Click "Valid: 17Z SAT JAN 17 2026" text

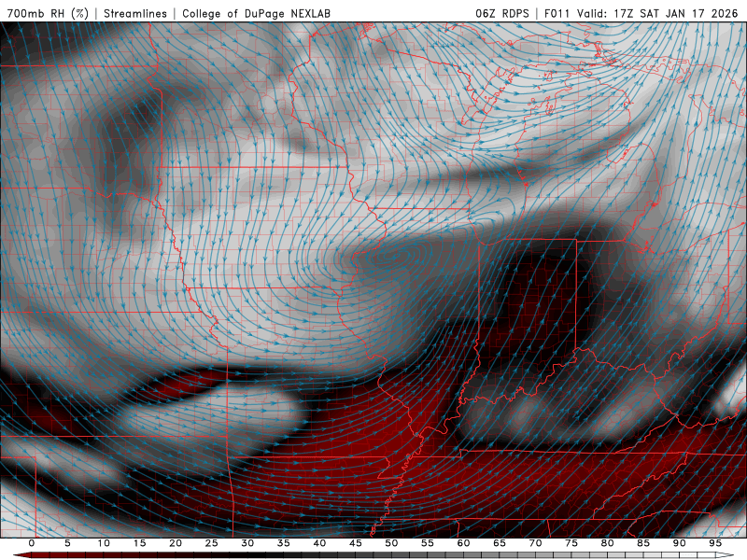pyautogui.click(x=657, y=13)
